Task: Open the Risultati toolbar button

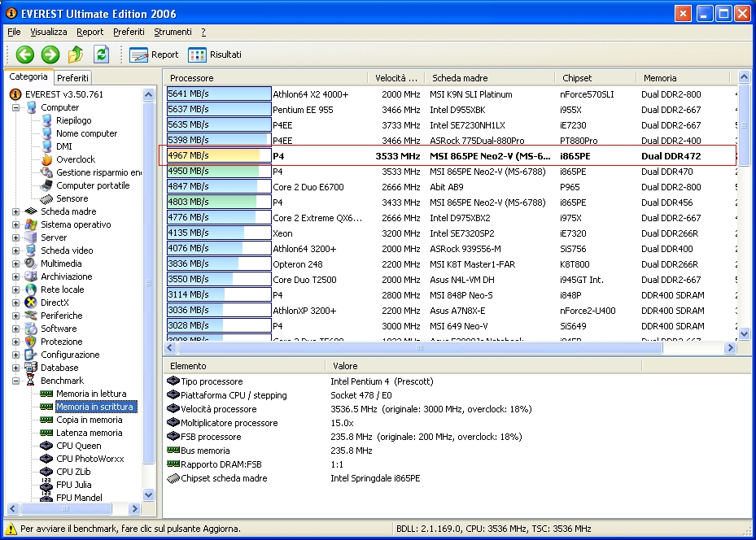Action: coord(215,55)
